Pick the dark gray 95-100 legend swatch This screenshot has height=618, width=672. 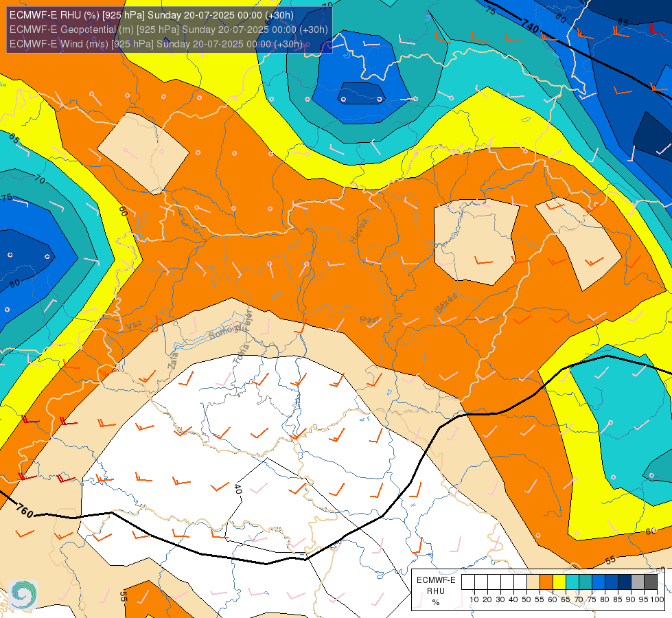651,582
